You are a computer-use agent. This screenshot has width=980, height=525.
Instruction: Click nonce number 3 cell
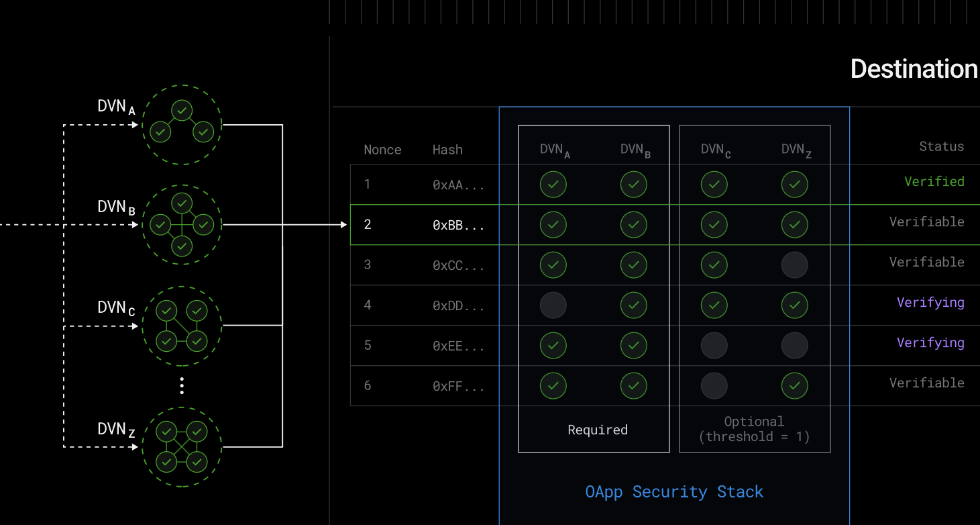pyautogui.click(x=368, y=265)
